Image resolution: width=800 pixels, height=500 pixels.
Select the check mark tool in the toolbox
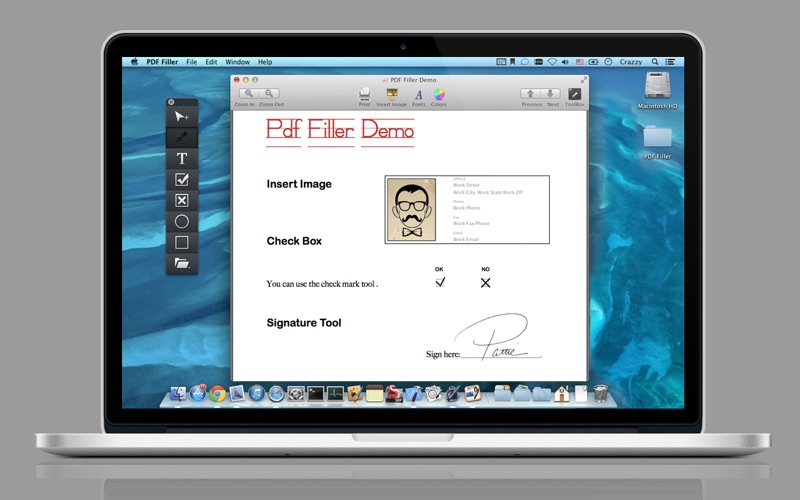pyautogui.click(x=182, y=180)
